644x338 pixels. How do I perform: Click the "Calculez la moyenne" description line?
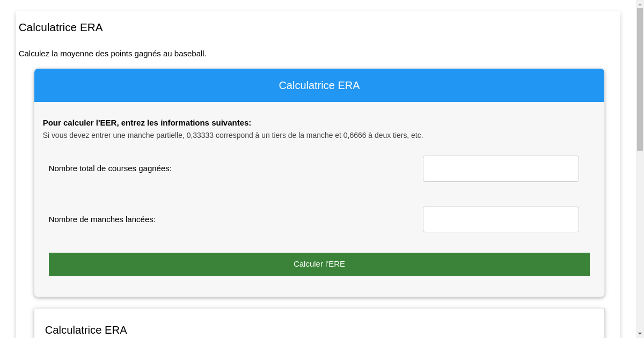(112, 54)
